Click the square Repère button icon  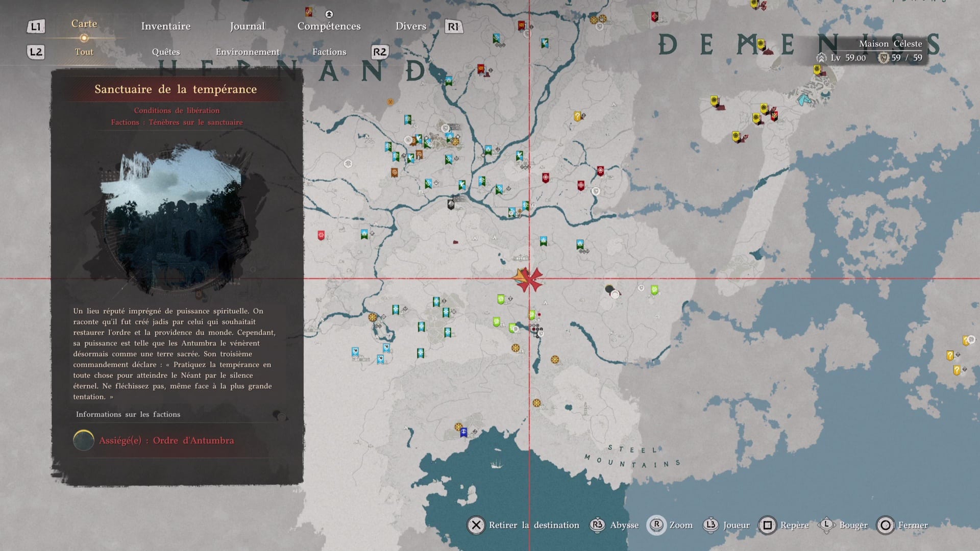767,525
